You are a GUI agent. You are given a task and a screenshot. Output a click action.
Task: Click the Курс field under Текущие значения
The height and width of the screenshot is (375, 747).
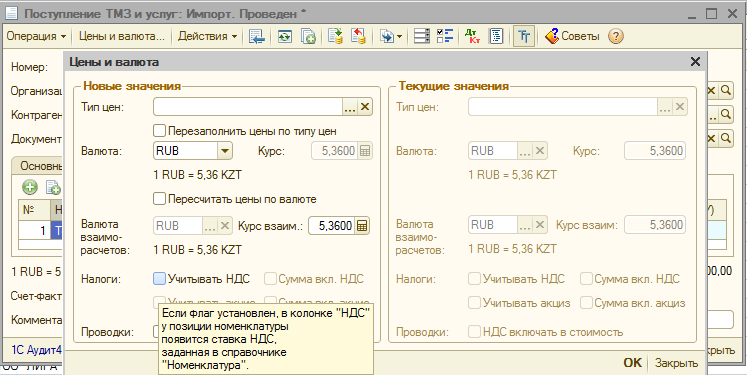pos(655,152)
